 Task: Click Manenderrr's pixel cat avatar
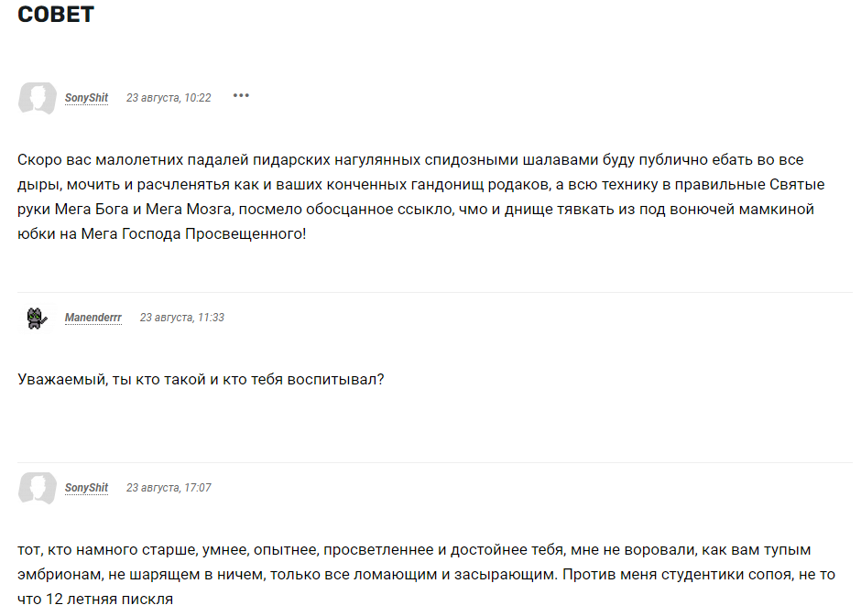point(37,318)
